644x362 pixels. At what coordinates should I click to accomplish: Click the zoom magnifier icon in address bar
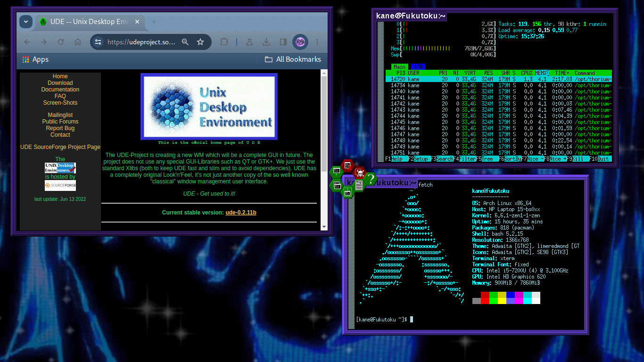coord(185,42)
